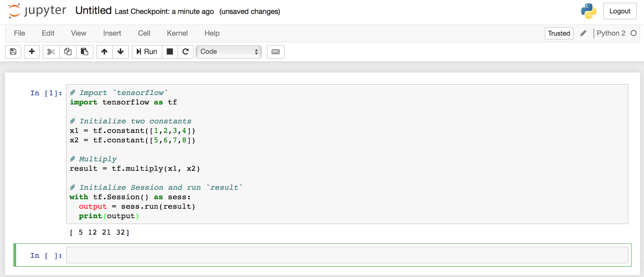This screenshot has width=644, height=277.
Task: Copy selected cells icon
Action: tap(68, 52)
